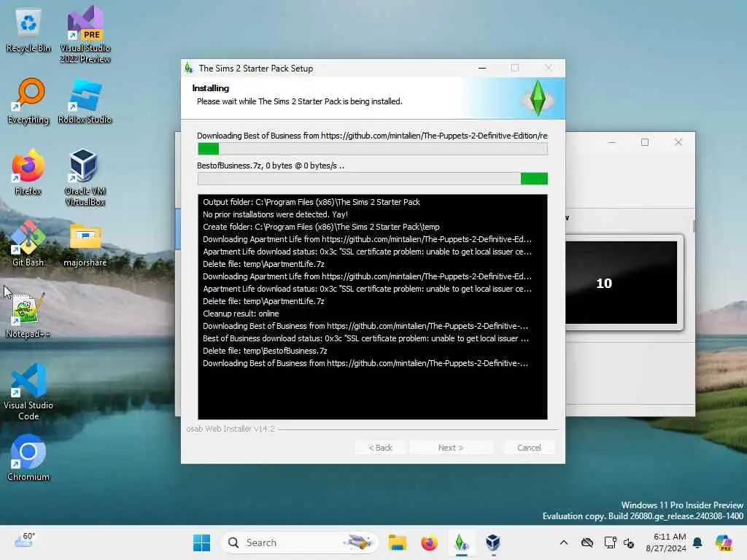Open the weather widget showing 60°
The height and width of the screenshot is (560, 747).
[x=24, y=540]
